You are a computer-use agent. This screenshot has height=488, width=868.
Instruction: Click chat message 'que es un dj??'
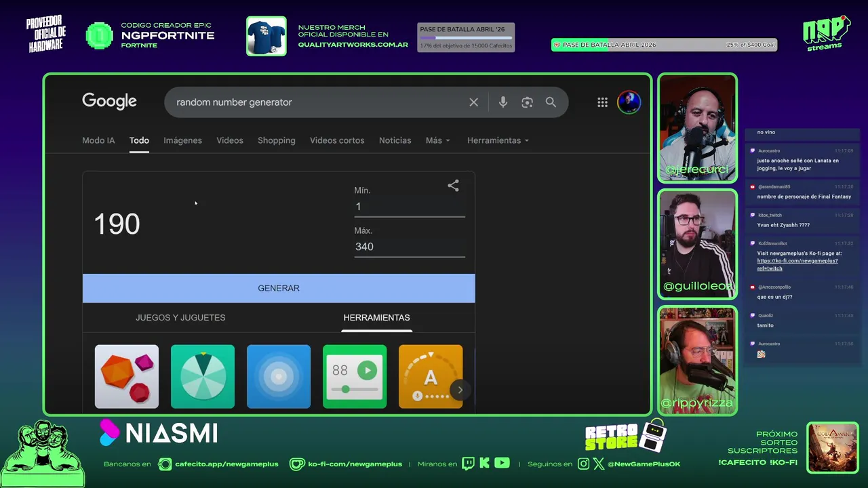coord(774,297)
